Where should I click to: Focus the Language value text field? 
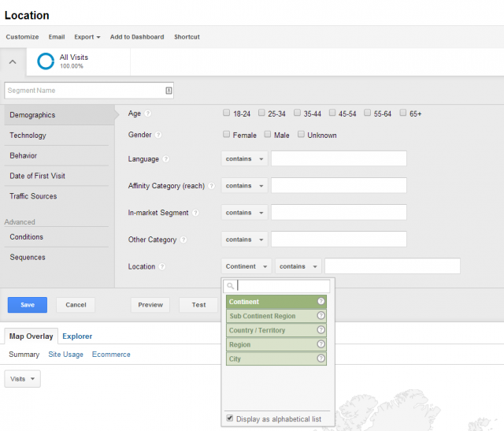(x=339, y=158)
